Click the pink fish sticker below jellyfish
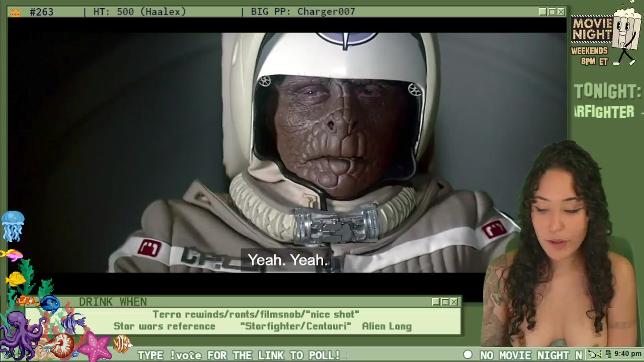Screen dimensions: 644x362 (x=12, y=255)
